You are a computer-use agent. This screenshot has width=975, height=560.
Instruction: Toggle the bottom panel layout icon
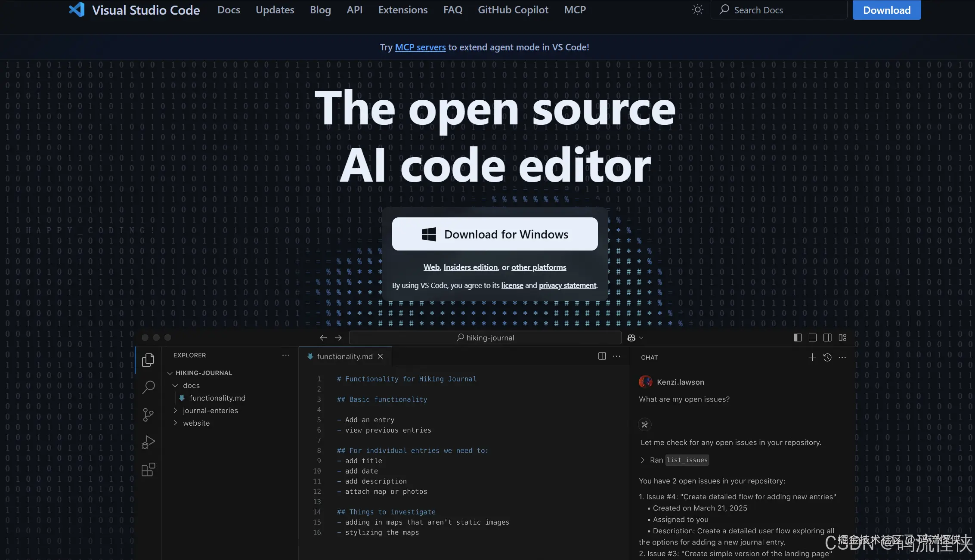[812, 337]
